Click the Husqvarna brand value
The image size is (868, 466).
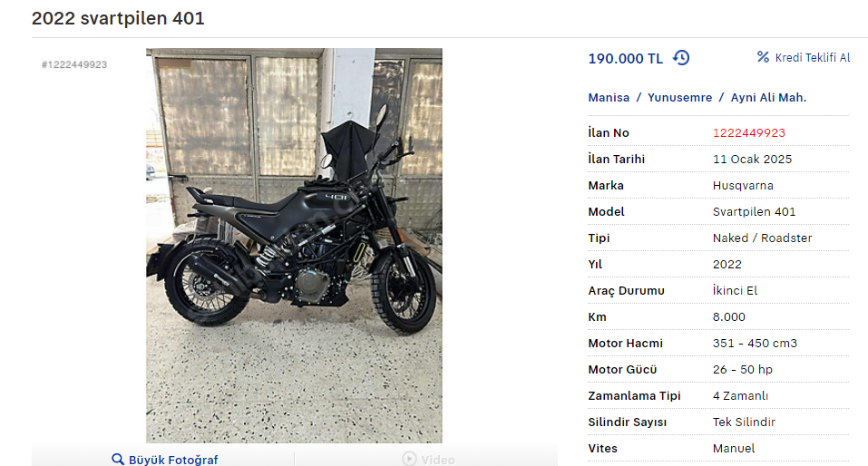click(743, 186)
